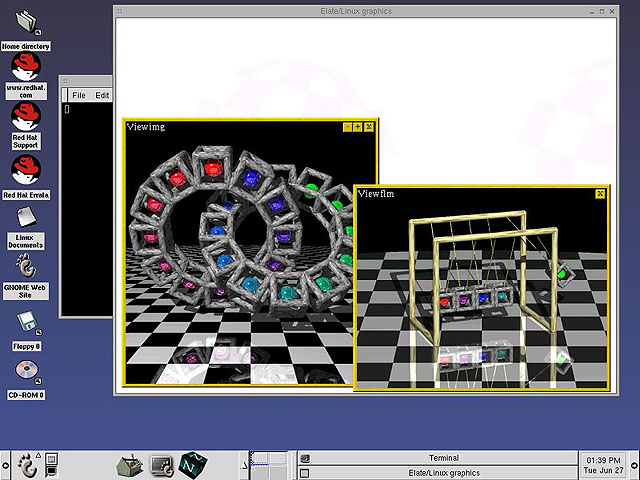
Task: Open the Red Hat Errata shortcut
Action: coord(25,170)
